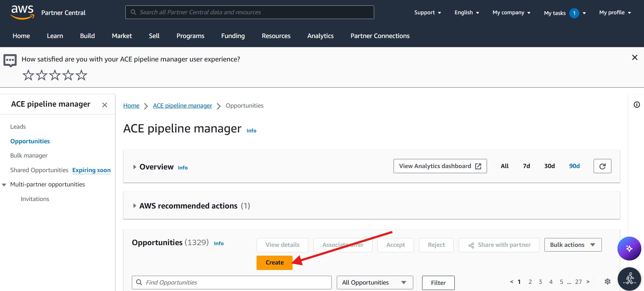Viewport: 644px width, 291px height.
Task: Open table preferences gear icon
Action: (x=608, y=281)
